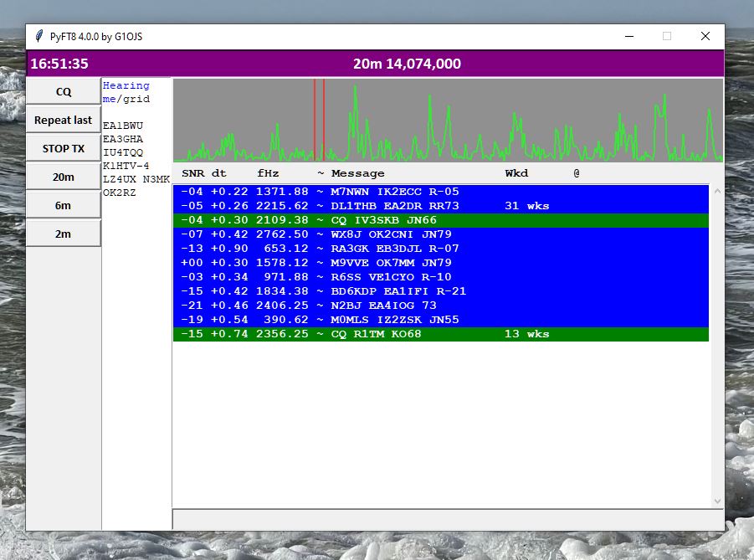Select the N2BJ EA4IOG 73 message

point(440,306)
